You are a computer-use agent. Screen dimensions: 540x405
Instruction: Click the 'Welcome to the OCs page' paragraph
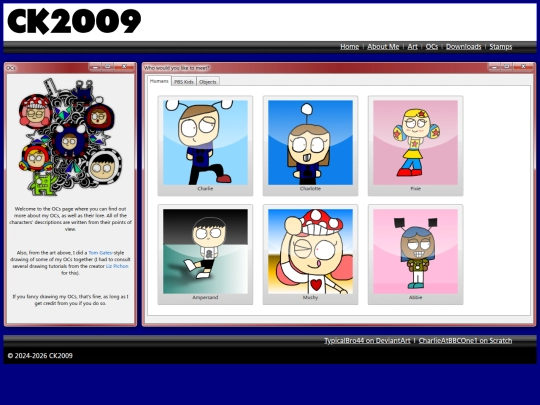click(70, 219)
